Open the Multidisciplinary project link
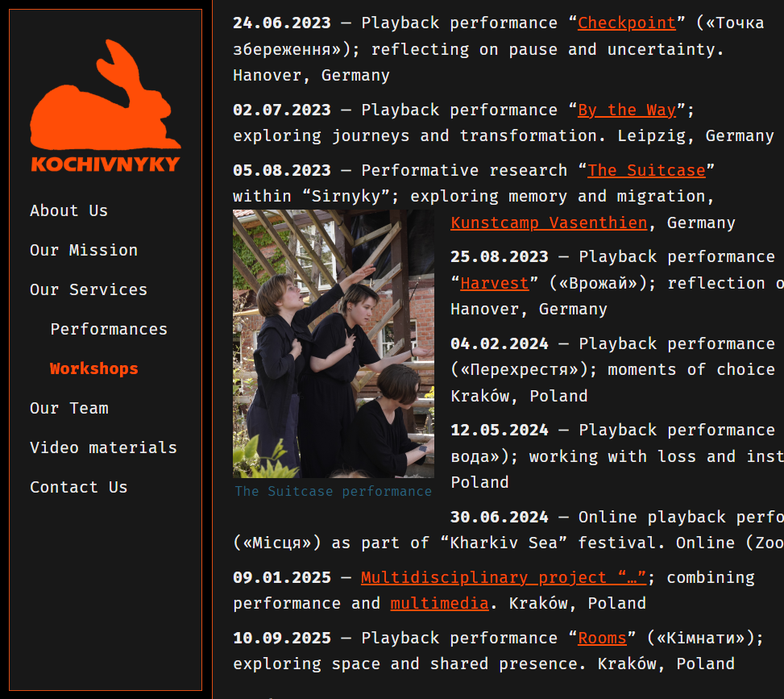 pos(504,578)
